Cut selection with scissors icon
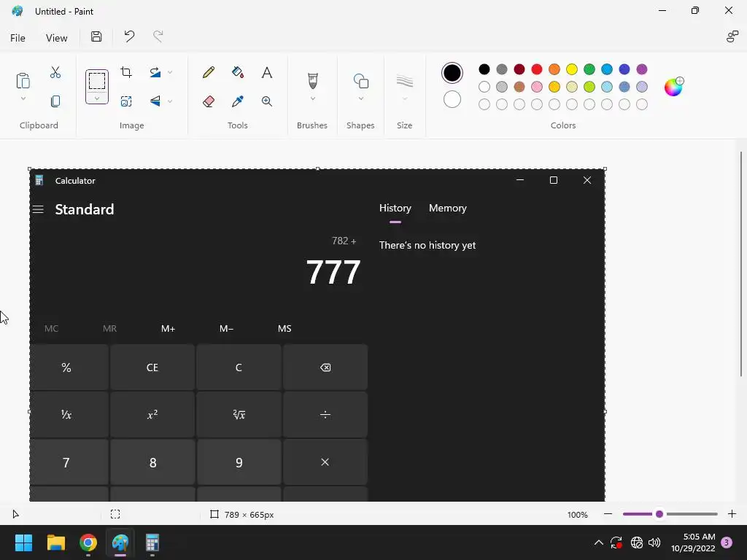The height and width of the screenshot is (560, 747). 55,72
